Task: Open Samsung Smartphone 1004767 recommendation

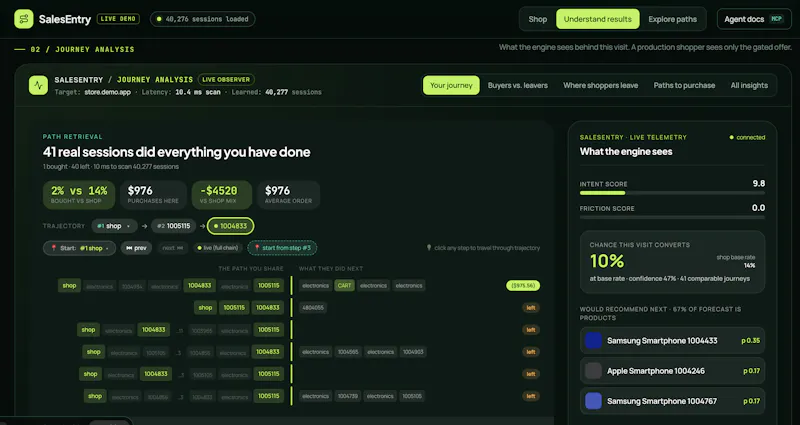Action: pyautogui.click(x=672, y=401)
